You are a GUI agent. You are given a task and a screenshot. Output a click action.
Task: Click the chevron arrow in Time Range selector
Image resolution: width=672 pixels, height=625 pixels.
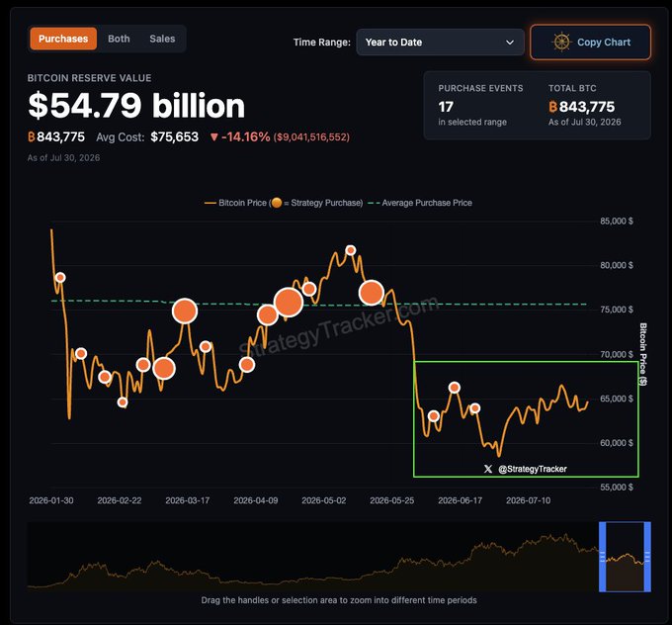(x=510, y=43)
